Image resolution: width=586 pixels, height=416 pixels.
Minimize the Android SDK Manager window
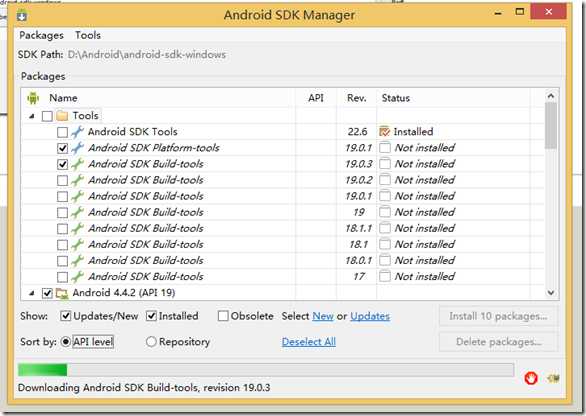(x=498, y=13)
